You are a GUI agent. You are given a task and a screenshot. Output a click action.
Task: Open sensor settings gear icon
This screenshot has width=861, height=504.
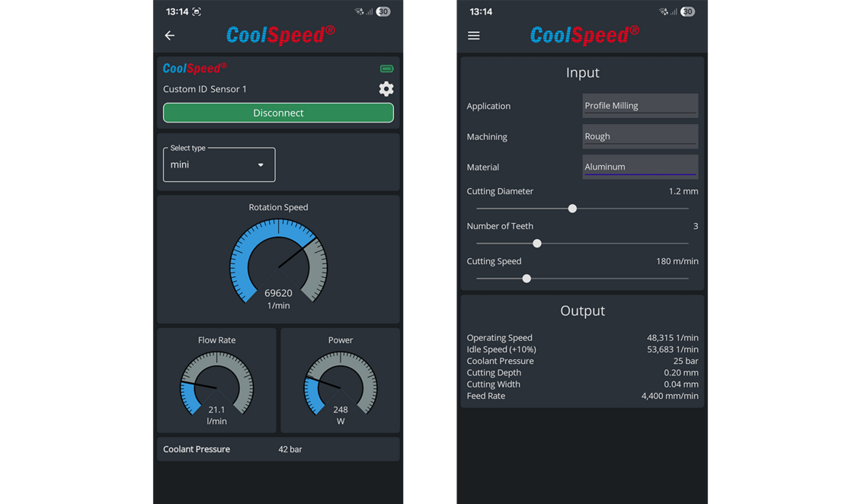coord(386,89)
